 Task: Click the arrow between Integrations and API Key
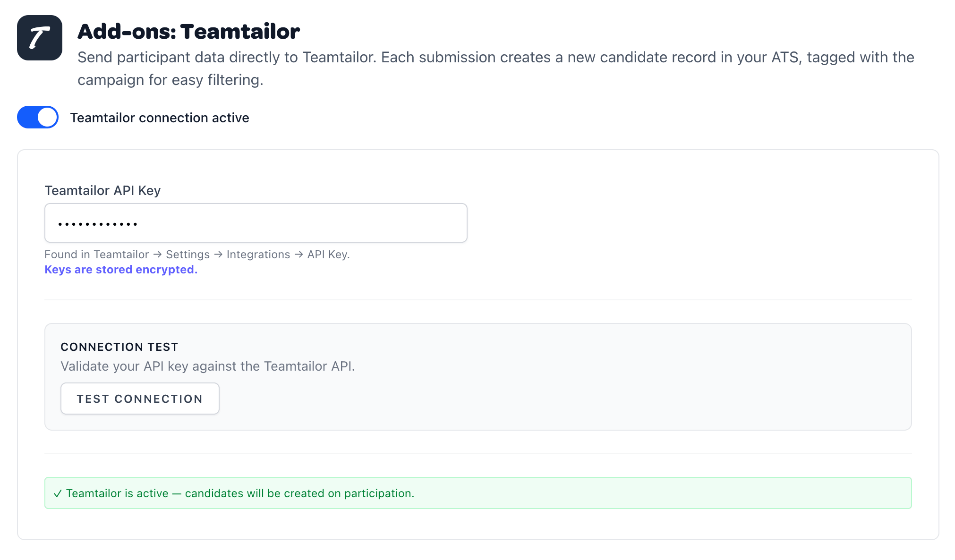click(298, 255)
